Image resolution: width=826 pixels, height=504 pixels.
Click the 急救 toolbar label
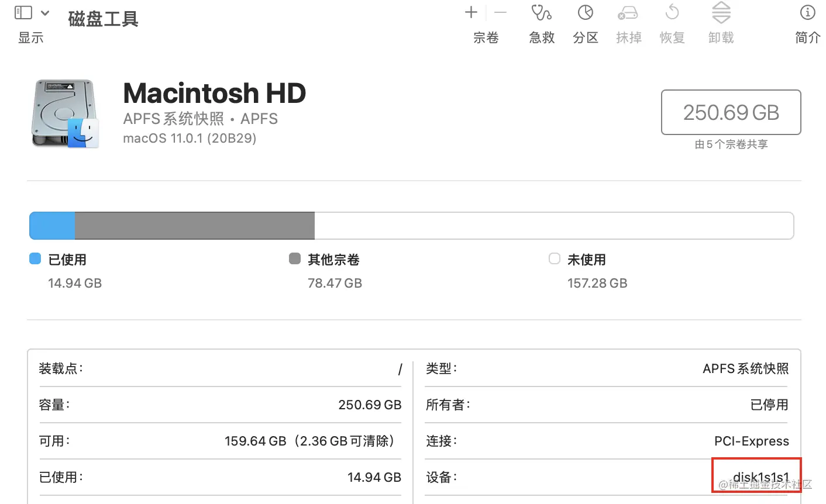[x=542, y=38]
